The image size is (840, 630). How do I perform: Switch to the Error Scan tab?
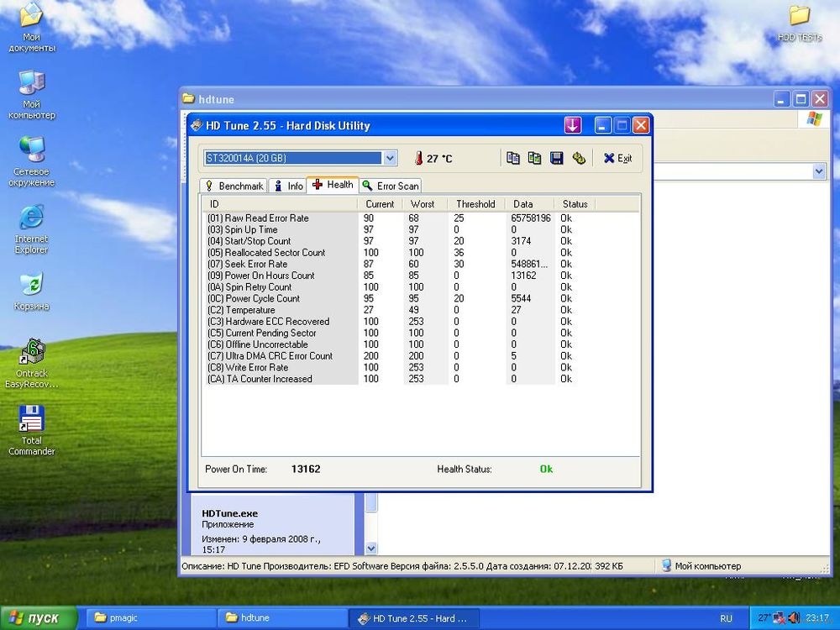(391, 186)
